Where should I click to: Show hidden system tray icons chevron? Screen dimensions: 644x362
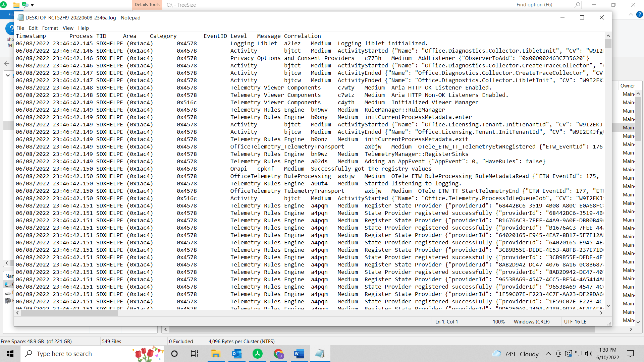coord(548,354)
